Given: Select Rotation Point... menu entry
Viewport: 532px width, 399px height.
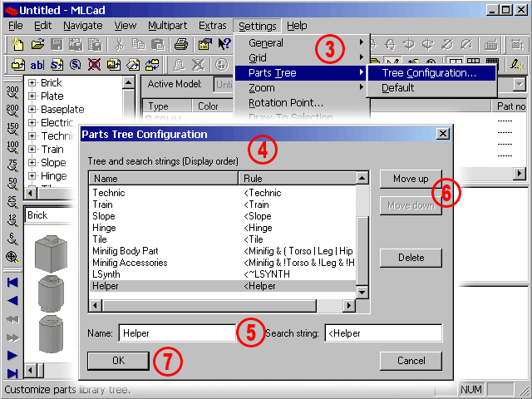Looking at the screenshot, I should click(301, 103).
